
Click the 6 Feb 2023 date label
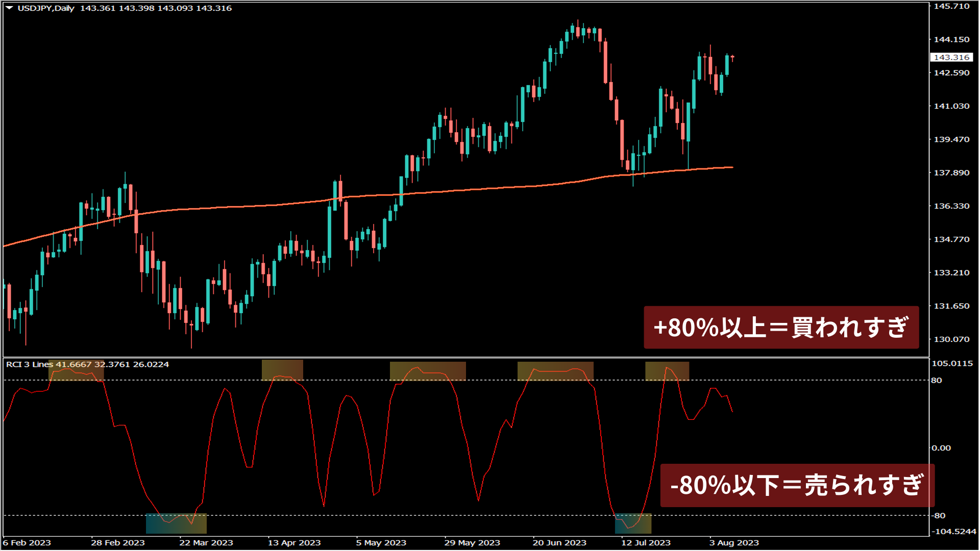click(27, 543)
